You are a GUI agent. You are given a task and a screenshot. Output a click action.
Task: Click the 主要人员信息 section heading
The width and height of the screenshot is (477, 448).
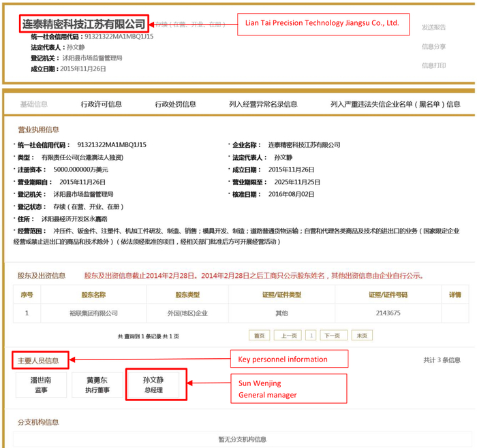tap(38, 361)
